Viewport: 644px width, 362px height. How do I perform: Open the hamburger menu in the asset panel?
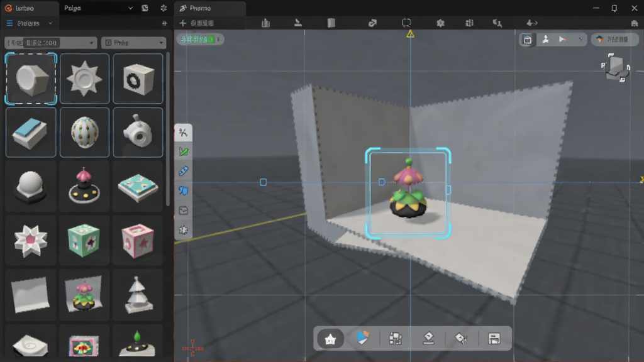click(9, 23)
